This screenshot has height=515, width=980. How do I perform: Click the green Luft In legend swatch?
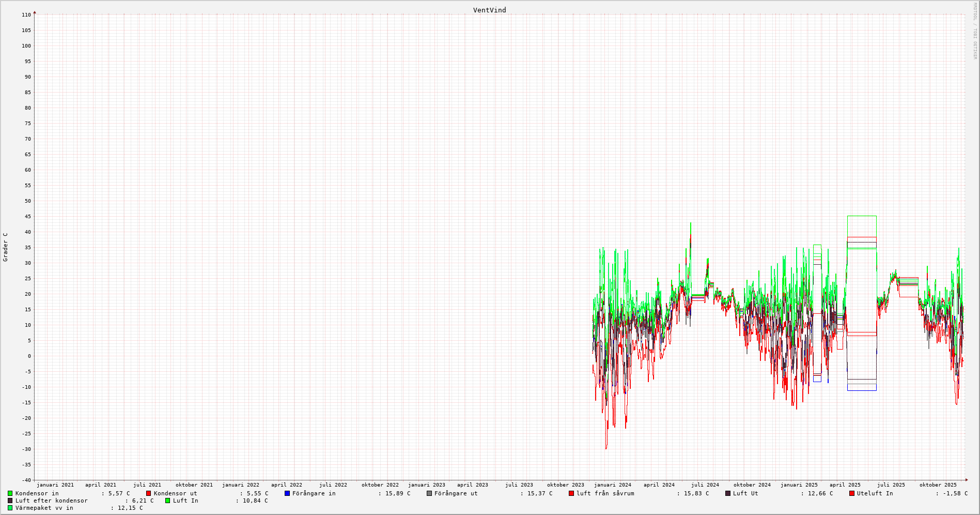[167, 501]
